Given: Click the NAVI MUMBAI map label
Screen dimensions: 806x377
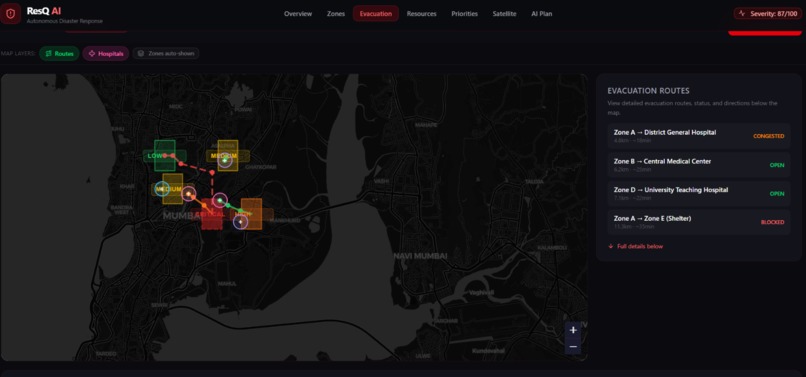Looking at the screenshot, I should click(420, 256).
